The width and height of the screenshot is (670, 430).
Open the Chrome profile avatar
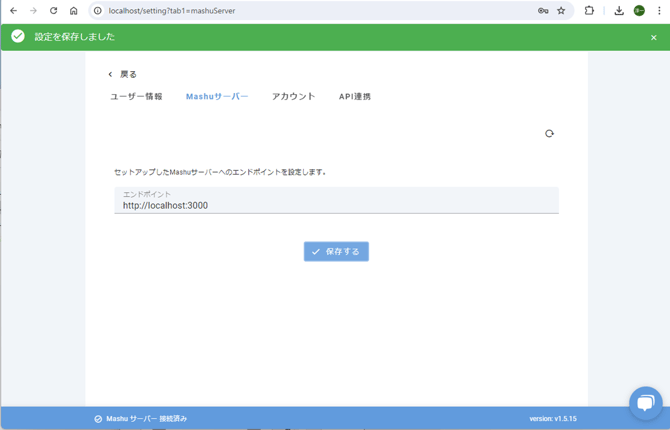(x=639, y=11)
